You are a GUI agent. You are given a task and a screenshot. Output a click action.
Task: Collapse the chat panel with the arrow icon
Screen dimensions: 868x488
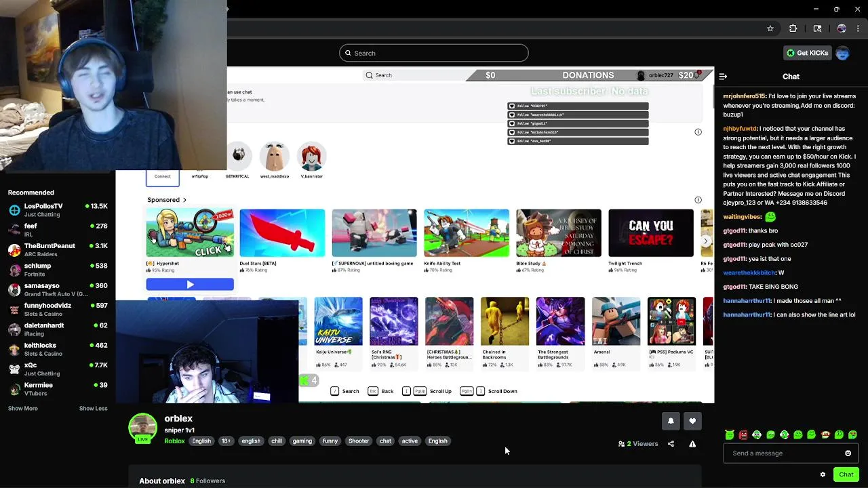pyautogui.click(x=723, y=77)
